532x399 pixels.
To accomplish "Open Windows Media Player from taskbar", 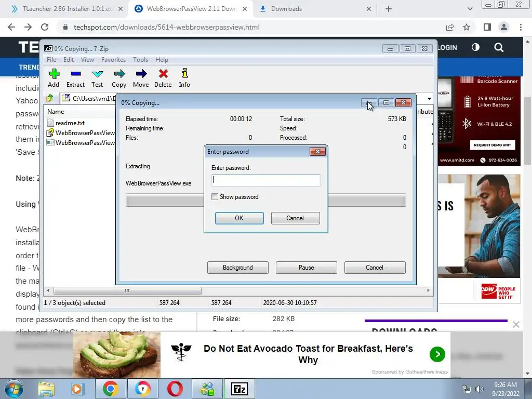I will click(x=77, y=389).
